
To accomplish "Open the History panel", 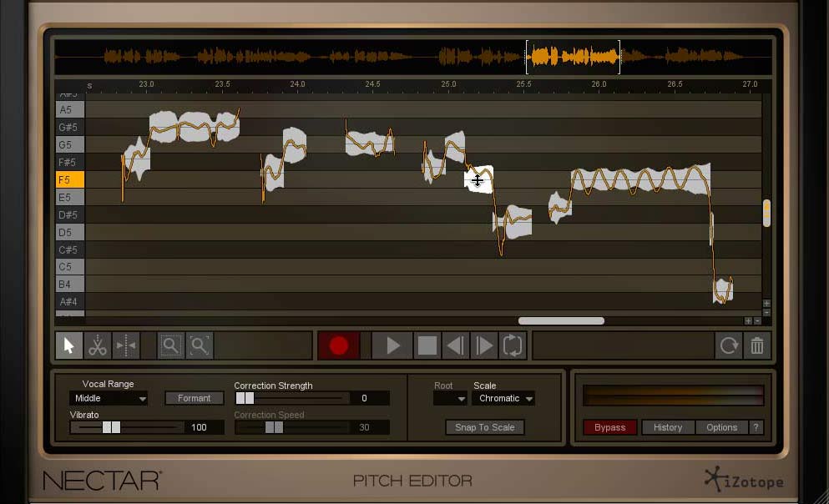I will [668, 427].
